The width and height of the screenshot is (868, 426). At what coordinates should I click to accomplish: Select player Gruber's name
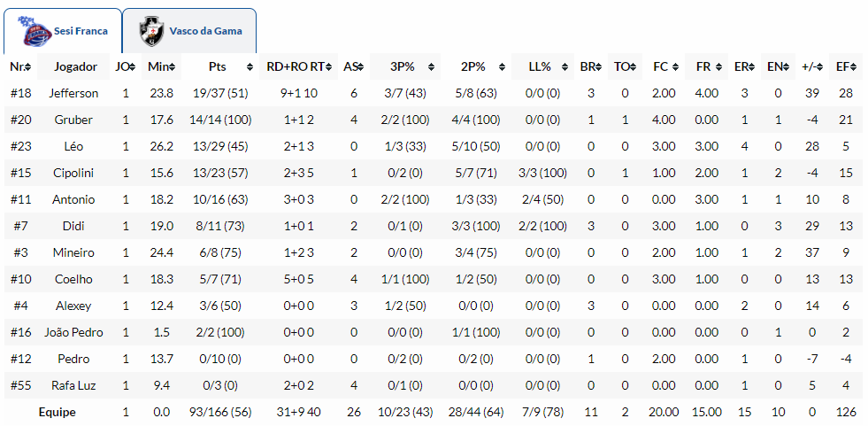pyautogui.click(x=73, y=120)
